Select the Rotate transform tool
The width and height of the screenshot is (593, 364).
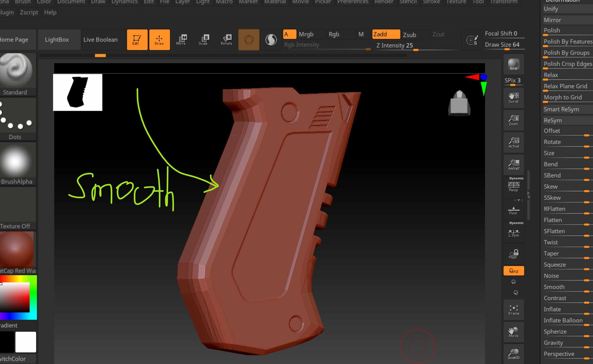(226, 40)
